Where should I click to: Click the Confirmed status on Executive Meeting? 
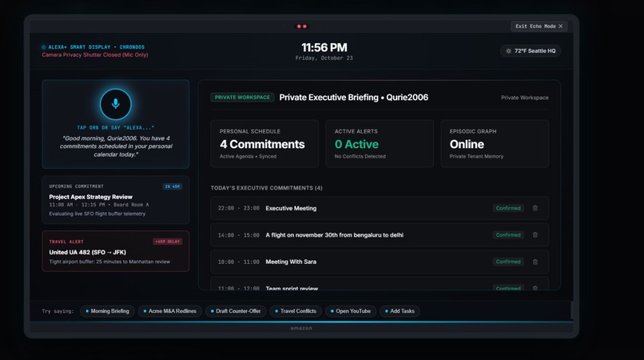click(508, 208)
